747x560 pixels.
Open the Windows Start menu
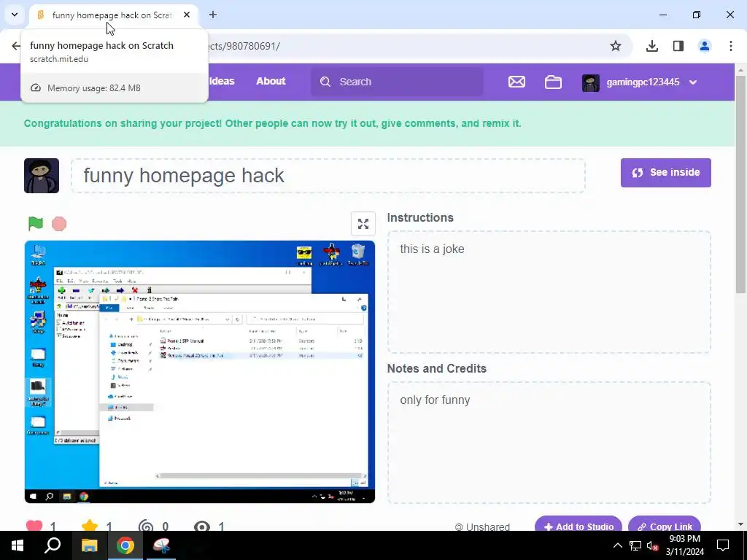tap(18, 545)
